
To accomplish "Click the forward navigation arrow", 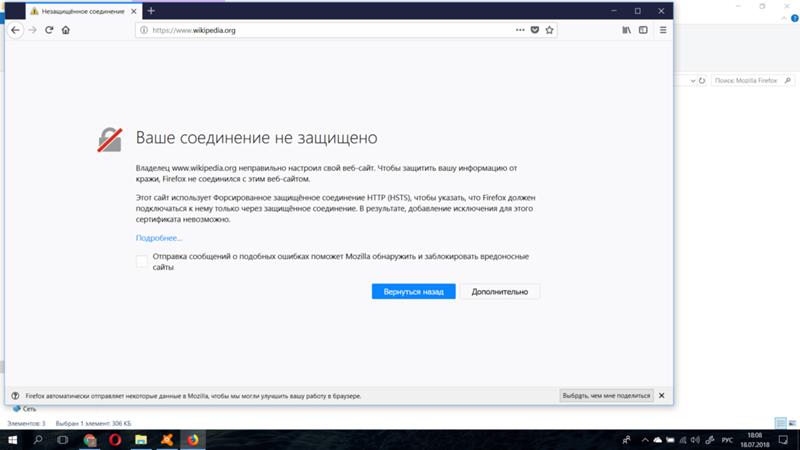I will (x=33, y=30).
